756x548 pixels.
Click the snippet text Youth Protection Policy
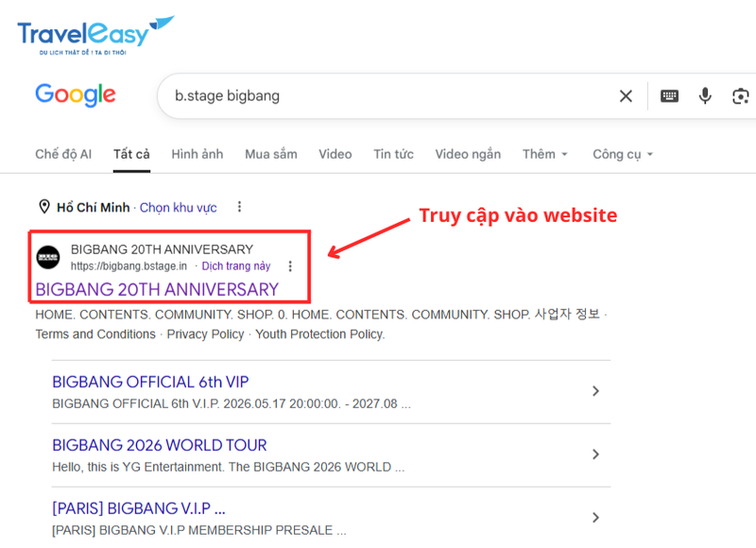pos(319,334)
